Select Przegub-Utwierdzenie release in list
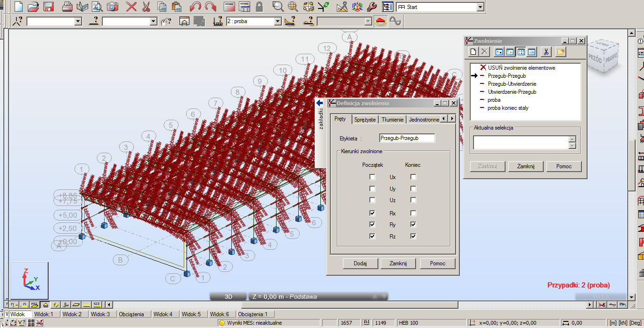644x328 pixels. pos(512,84)
